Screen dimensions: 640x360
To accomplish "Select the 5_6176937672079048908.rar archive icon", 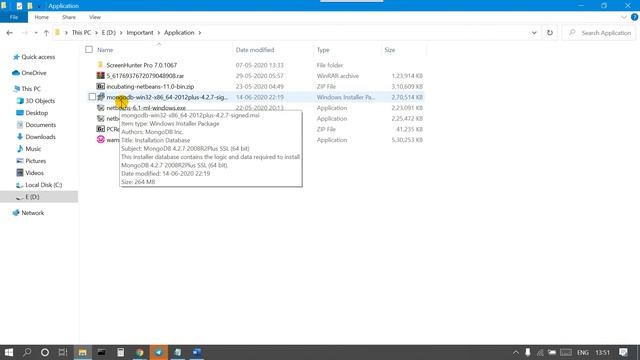I will pyautogui.click(x=100, y=76).
